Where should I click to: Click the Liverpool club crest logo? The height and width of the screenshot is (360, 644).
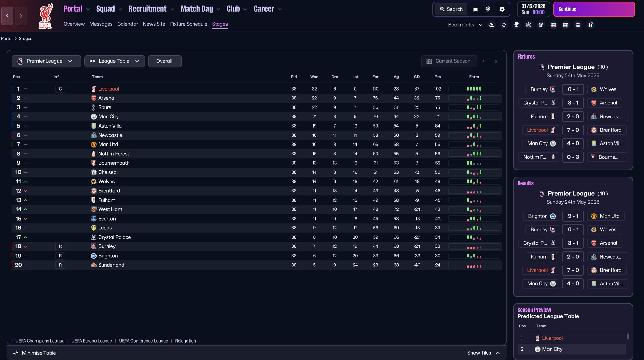[x=45, y=16]
